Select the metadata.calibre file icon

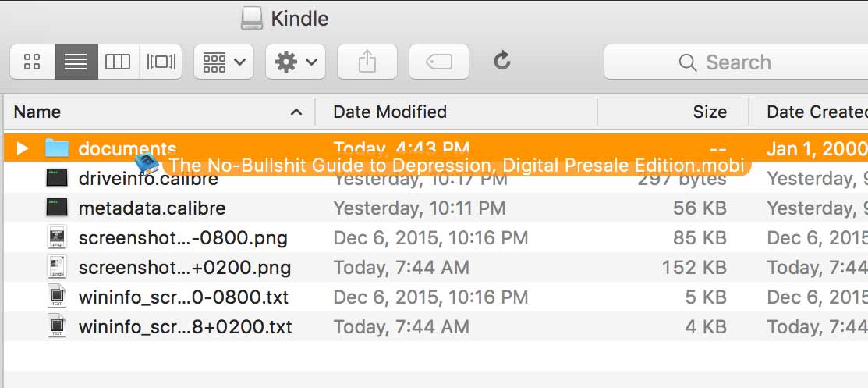click(x=57, y=208)
